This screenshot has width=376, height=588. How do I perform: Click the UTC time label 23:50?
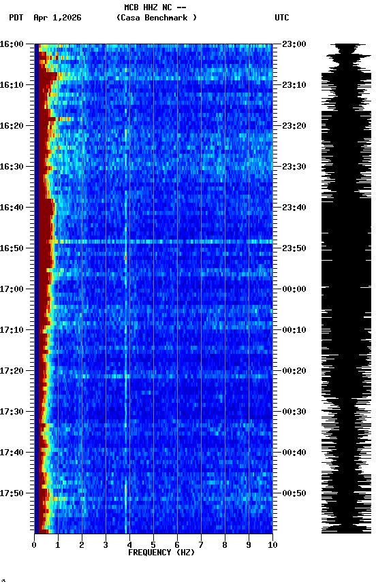(294, 248)
